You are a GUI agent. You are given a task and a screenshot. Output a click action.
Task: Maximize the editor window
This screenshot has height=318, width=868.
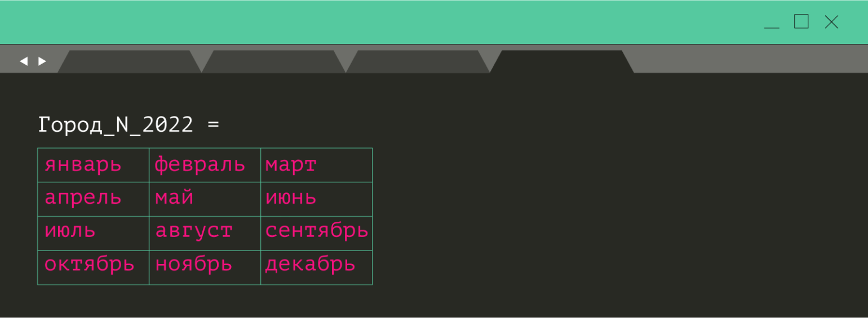[801, 22]
